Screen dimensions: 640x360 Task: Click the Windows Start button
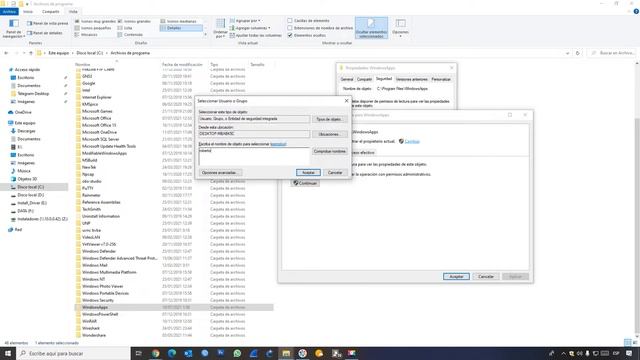(x=8, y=353)
